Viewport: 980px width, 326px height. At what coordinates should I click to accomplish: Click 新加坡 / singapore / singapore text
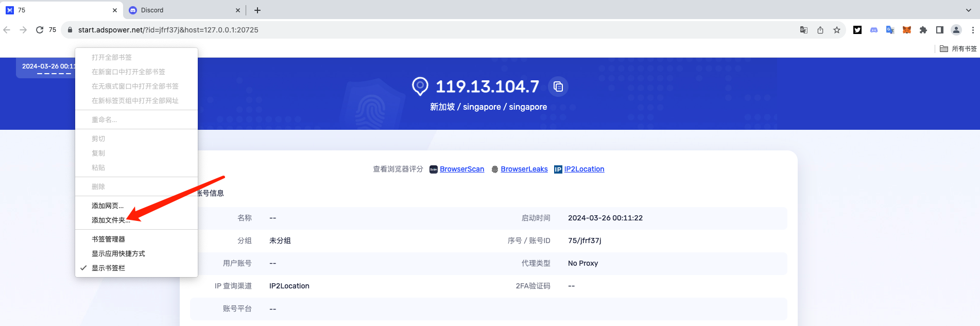tap(489, 107)
